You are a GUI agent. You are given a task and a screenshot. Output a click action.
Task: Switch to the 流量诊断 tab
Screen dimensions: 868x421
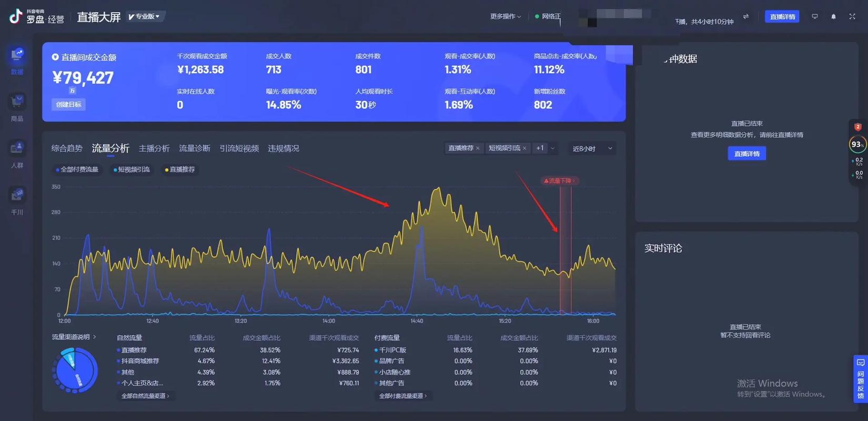[x=195, y=148]
